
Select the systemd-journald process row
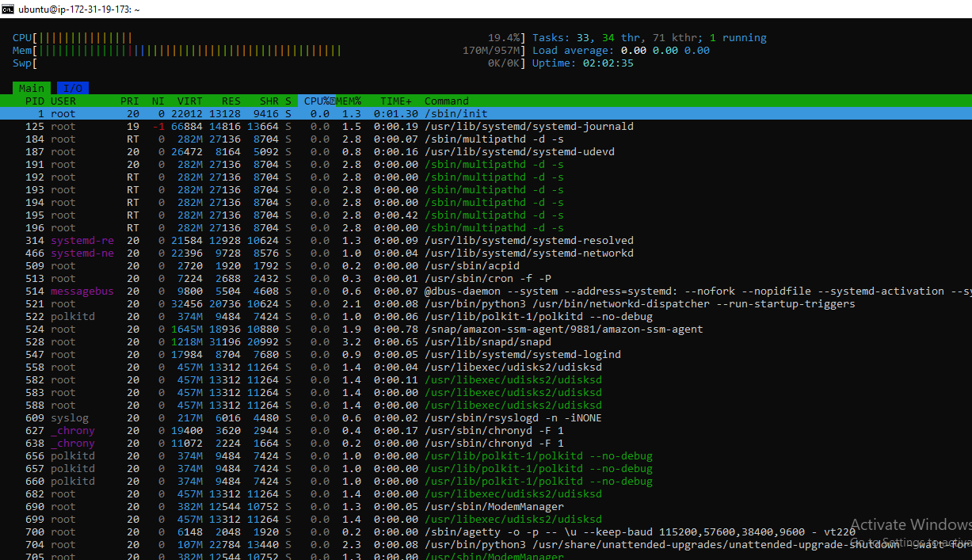click(486, 126)
